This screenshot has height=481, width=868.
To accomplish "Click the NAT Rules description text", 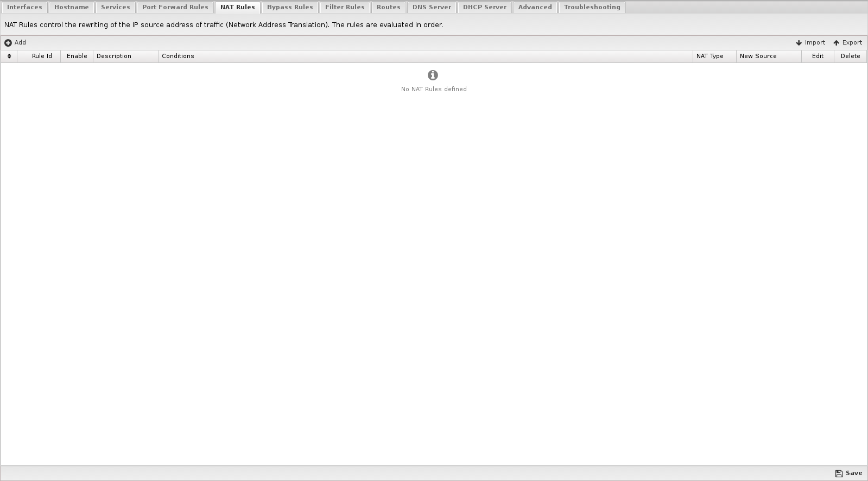I will coord(224,25).
